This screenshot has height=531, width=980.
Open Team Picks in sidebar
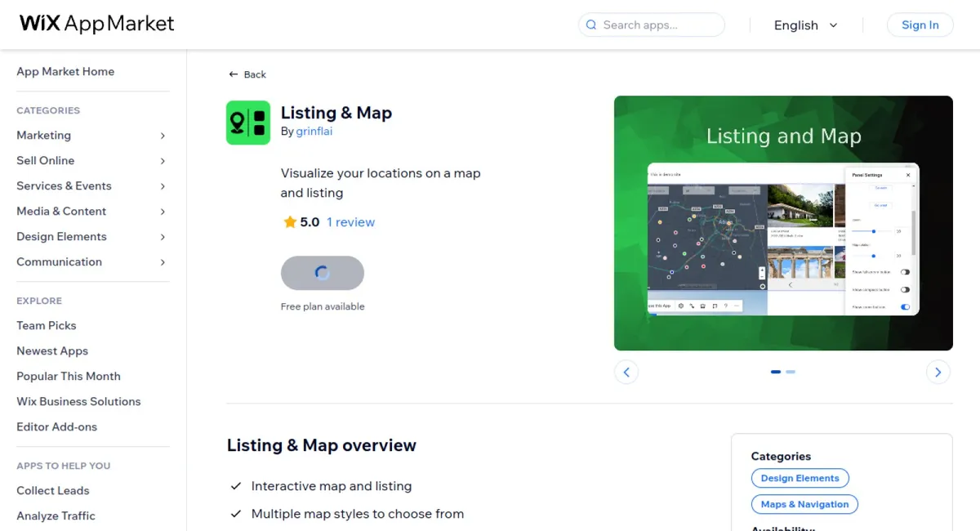point(47,325)
